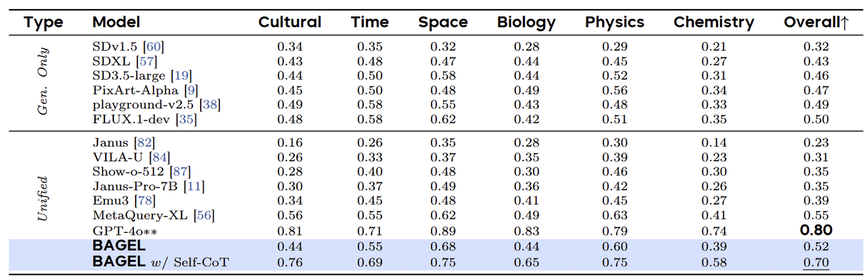Open citation 60 next to SDv1.5
Screen dimensions: 868x280
(x=154, y=46)
